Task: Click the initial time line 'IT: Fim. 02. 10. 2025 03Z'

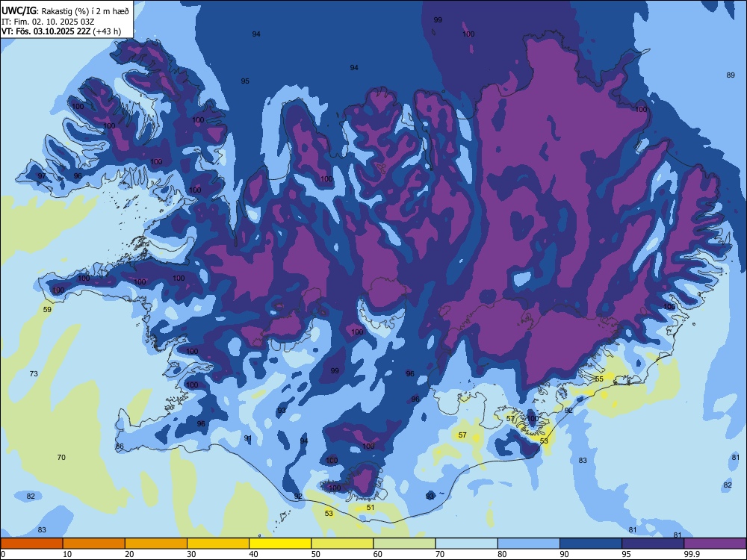Action: pyautogui.click(x=48, y=22)
